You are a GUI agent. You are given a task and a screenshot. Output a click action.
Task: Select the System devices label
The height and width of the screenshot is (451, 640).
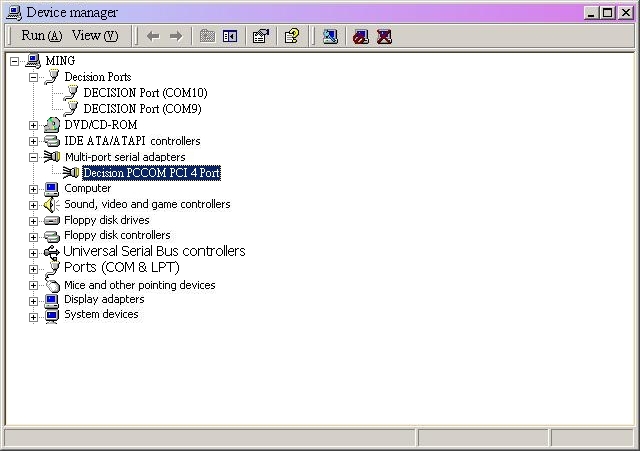[x=101, y=314]
